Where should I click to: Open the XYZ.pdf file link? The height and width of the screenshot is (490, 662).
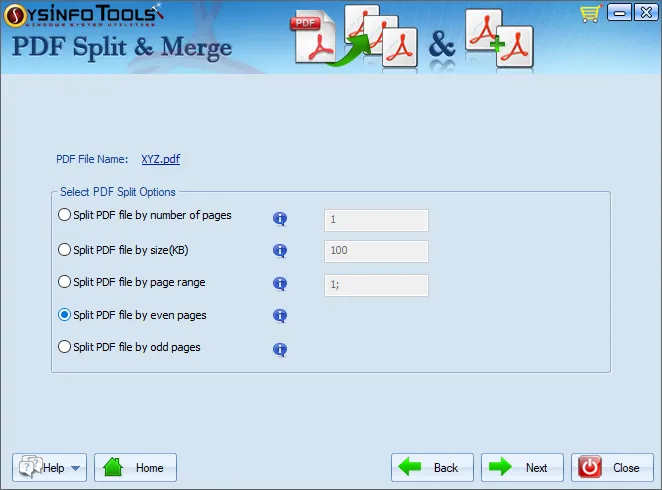coord(160,159)
